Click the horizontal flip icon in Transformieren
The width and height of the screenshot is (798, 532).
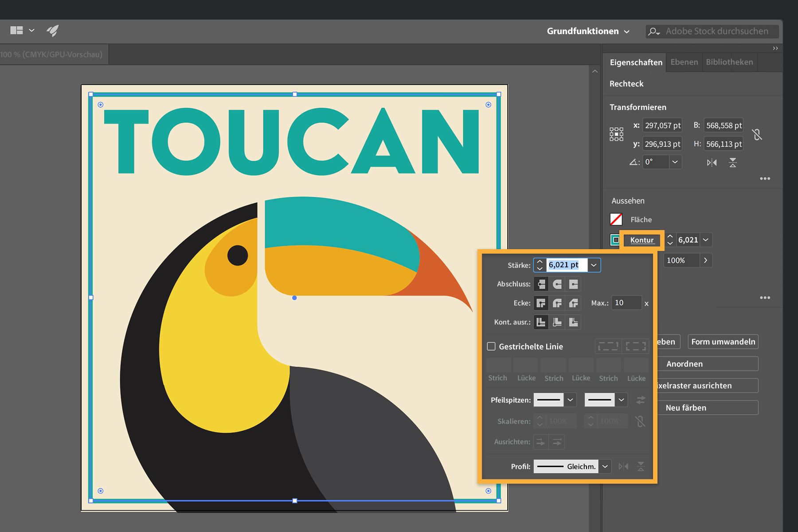(712, 163)
